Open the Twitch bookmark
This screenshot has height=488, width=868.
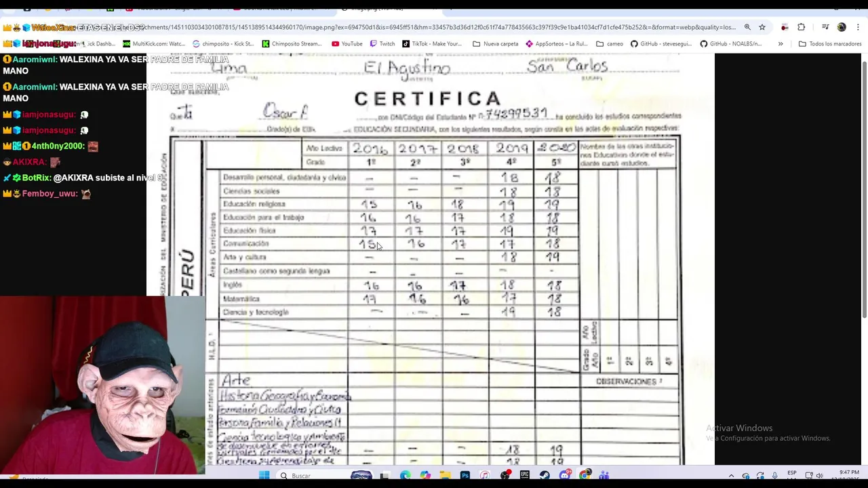pos(382,43)
